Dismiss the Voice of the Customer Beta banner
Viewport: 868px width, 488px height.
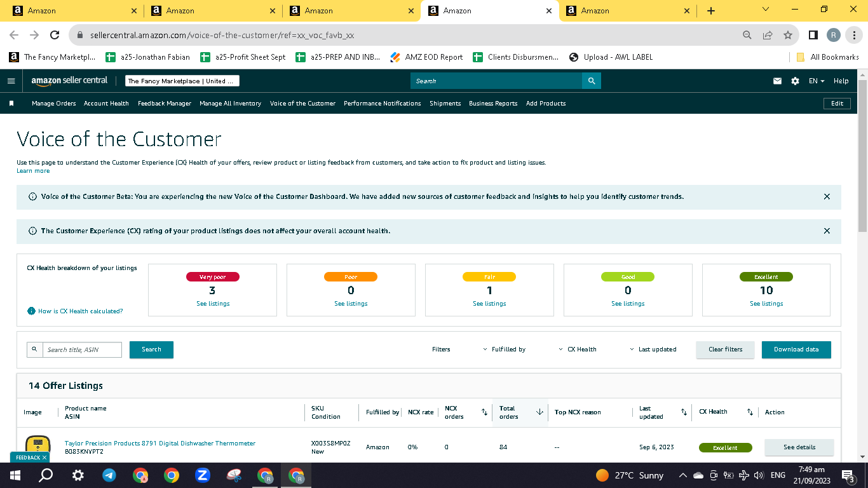[827, 197]
